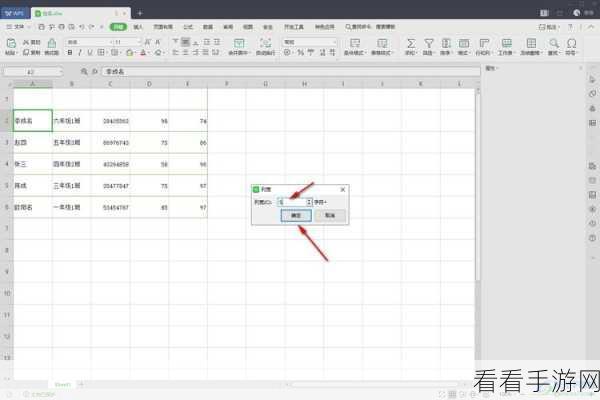The height and width of the screenshot is (400, 600).
Task: Click the Format icon beside Sort
Action: (x=464, y=43)
